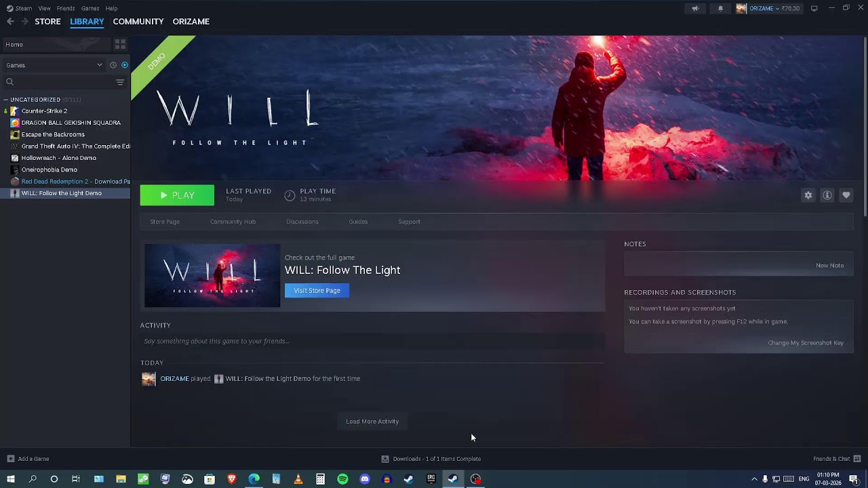Open the ORIZAME profile tab

click(x=191, y=22)
